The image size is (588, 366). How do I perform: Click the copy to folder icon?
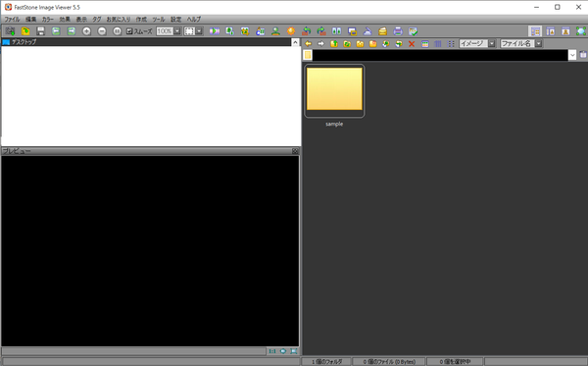coord(385,44)
